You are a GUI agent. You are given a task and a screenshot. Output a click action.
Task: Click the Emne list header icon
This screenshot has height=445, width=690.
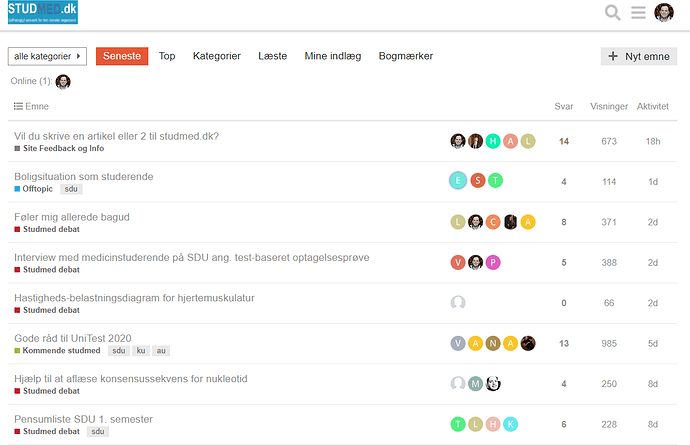coord(18,106)
